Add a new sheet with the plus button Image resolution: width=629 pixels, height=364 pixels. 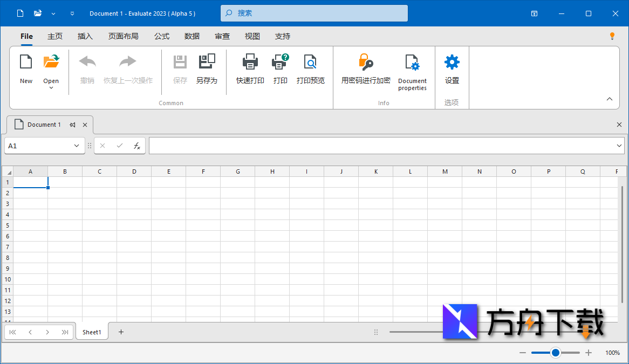tap(121, 332)
